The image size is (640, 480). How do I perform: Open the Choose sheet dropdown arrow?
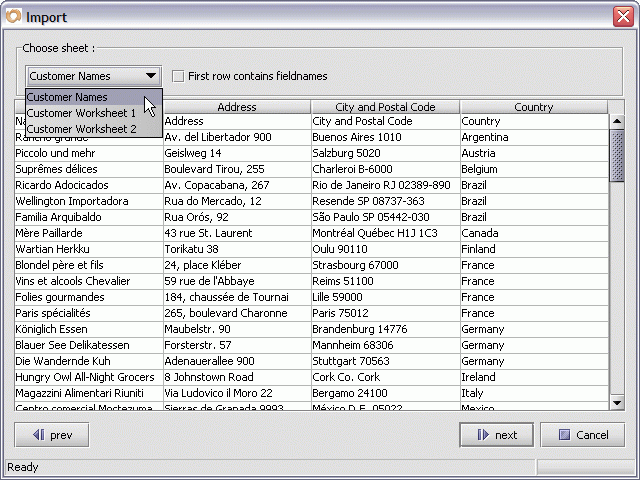click(x=150, y=76)
